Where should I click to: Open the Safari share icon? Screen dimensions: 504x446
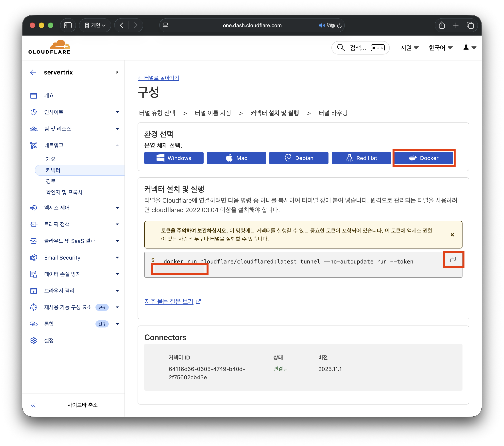click(x=442, y=25)
